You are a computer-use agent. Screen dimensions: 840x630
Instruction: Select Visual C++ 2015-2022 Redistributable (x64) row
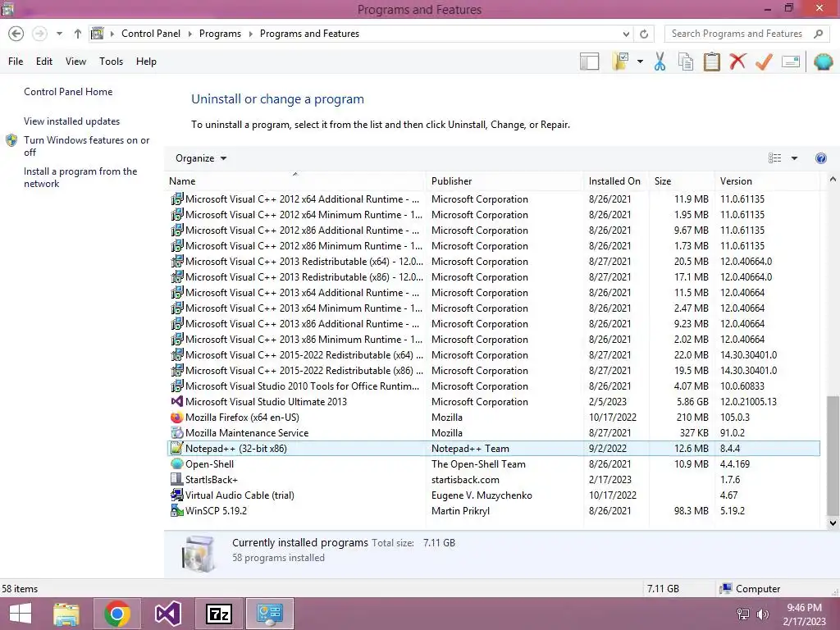(493, 355)
